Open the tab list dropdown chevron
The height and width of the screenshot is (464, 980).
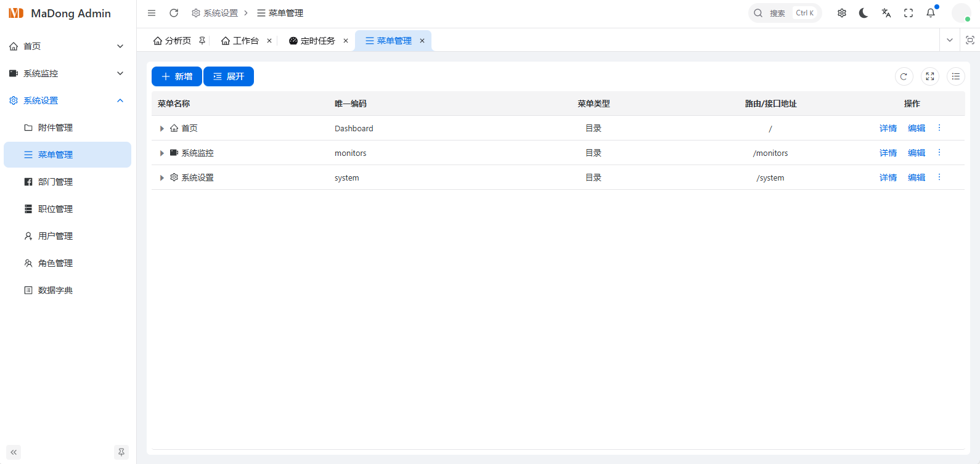[x=950, y=40]
